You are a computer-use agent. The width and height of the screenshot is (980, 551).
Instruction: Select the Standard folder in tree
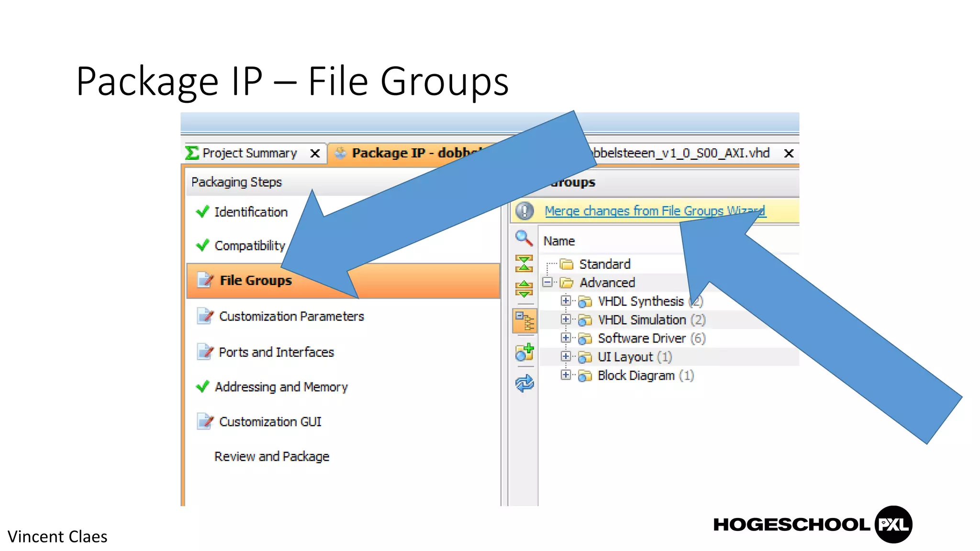[x=604, y=264]
